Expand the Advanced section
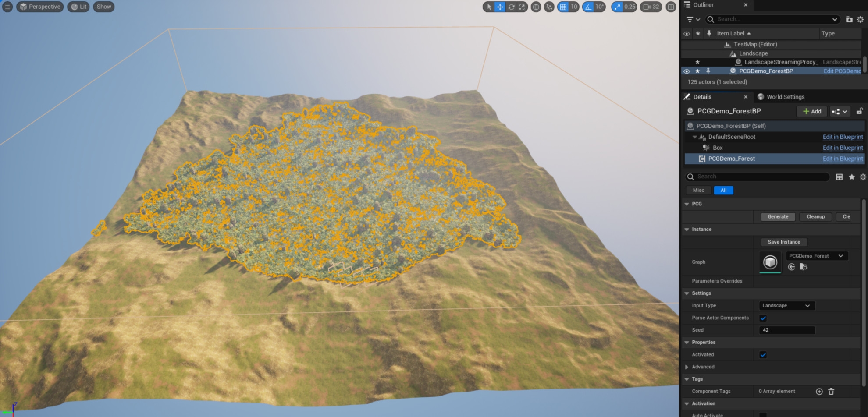This screenshot has height=417, width=868. (x=687, y=367)
